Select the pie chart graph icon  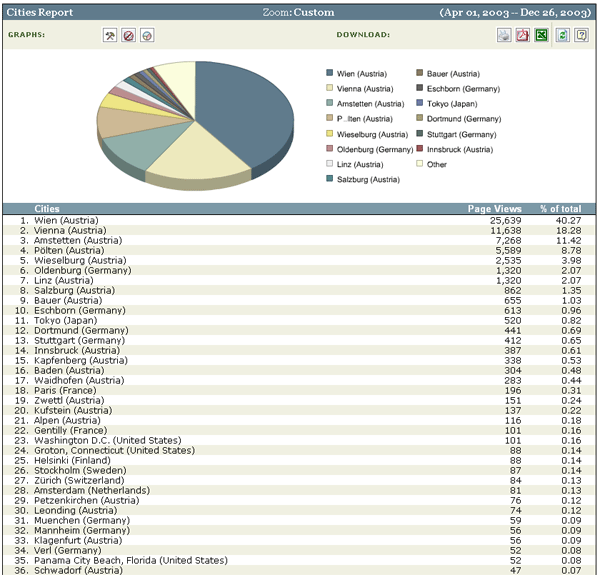(147, 36)
